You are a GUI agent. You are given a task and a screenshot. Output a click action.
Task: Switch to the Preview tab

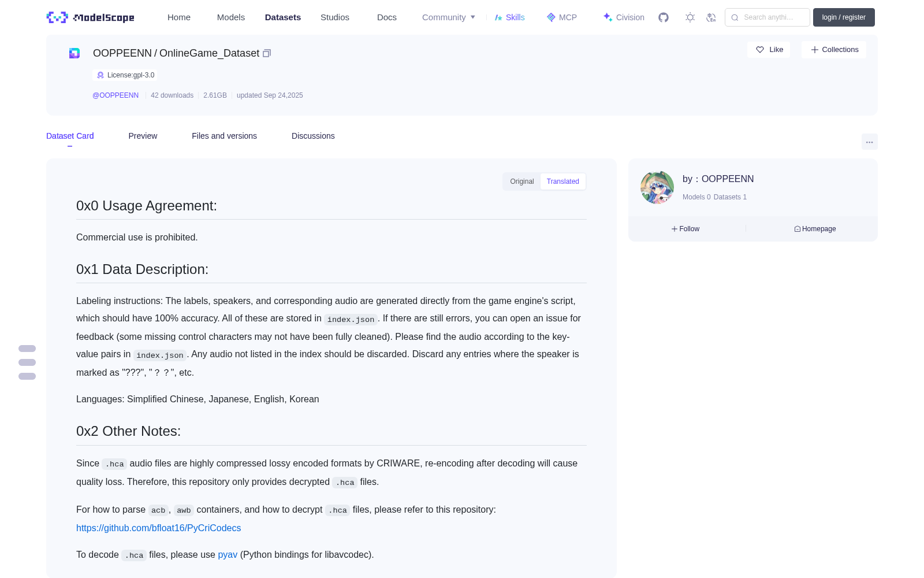click(x=143, y=136)
